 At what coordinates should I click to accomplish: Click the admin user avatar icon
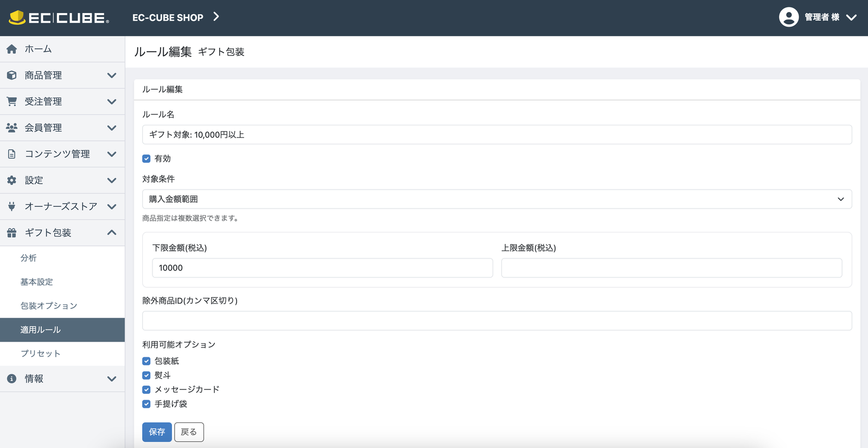(x=788, y=17)
